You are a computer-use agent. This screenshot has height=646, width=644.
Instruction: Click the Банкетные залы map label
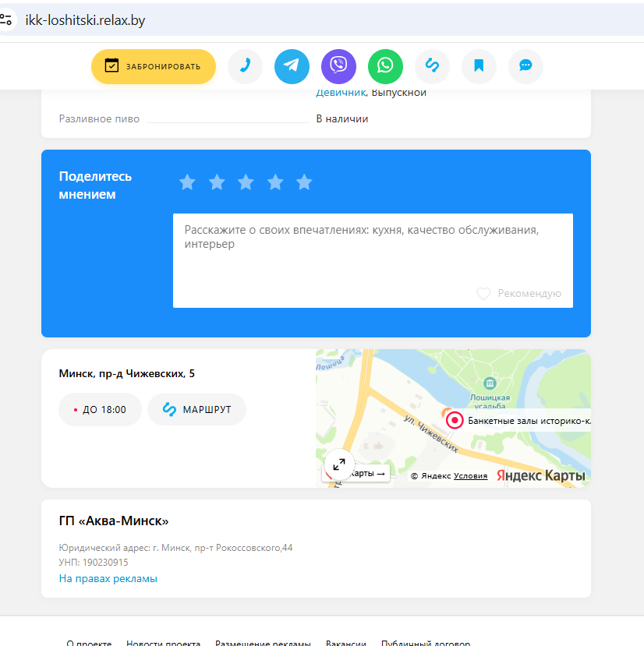click(529, 421)
